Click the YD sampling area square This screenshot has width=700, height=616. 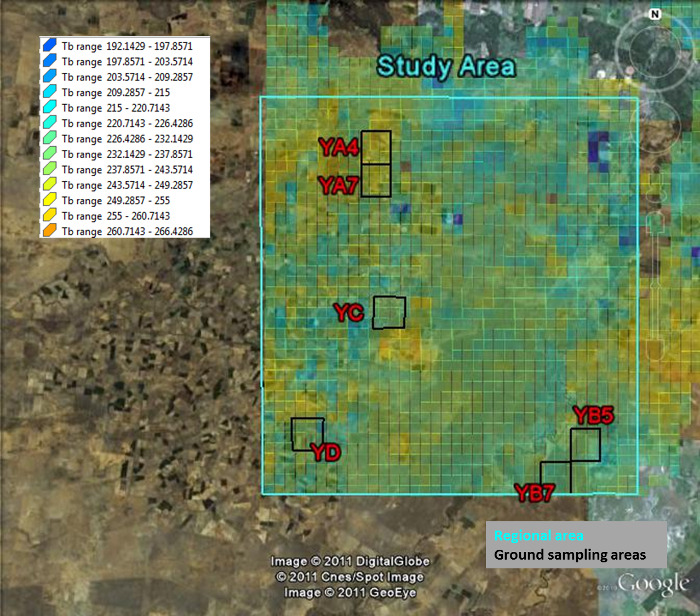[x=307, y=434]
